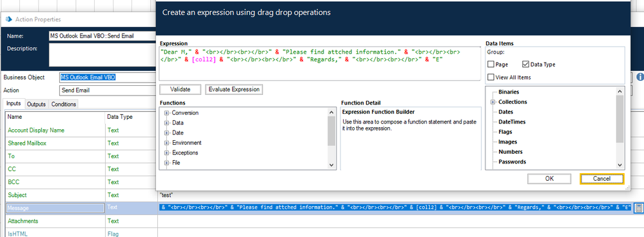Image resolution: width=644 pixels, height=237 pixels.
Task: Open the Conditions tab
Action: (x=63, y=105)
